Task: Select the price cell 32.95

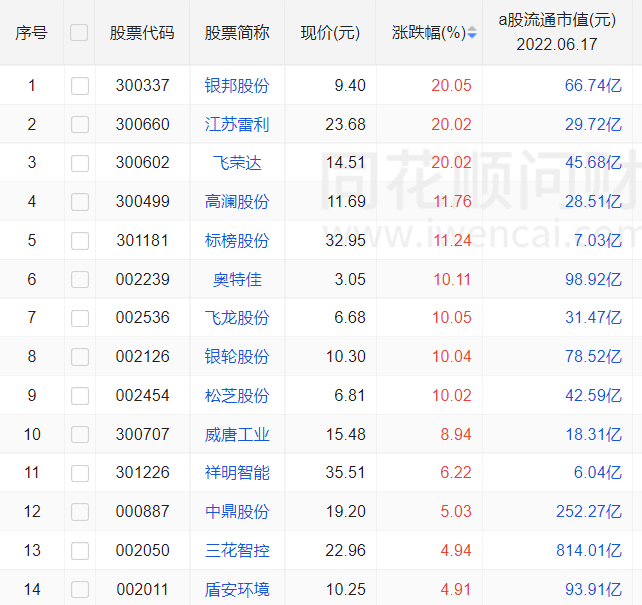Action: 345,241
